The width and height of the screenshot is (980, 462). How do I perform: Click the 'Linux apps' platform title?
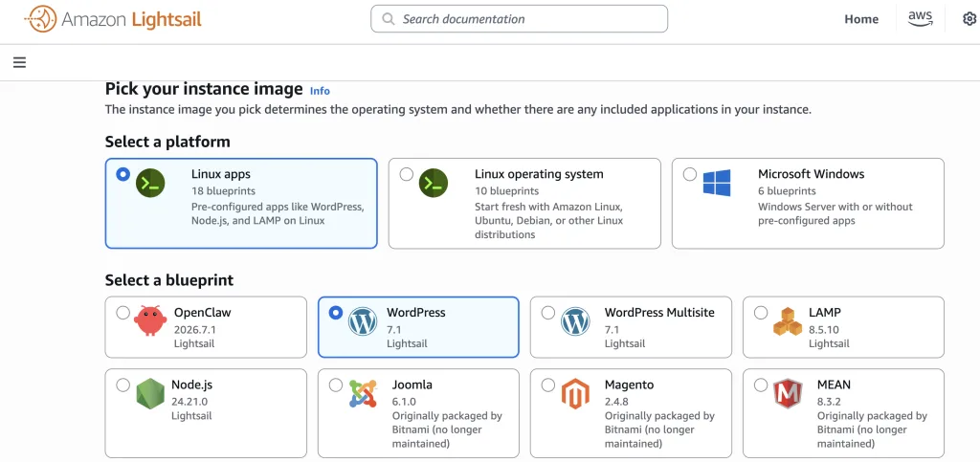coord(221,174)
